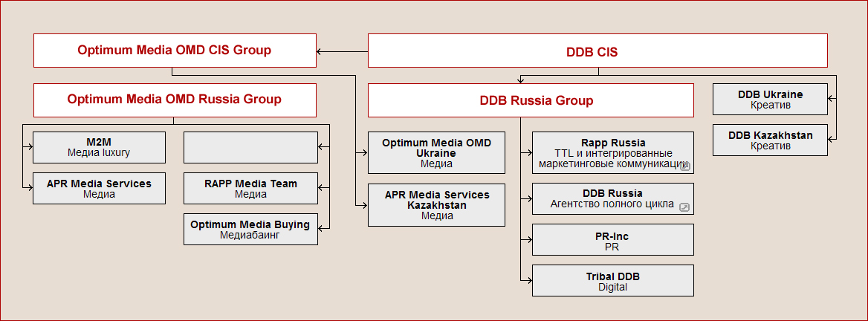Open external link icon in Rapp Russia box
The image size is (868, 321).
684,166
